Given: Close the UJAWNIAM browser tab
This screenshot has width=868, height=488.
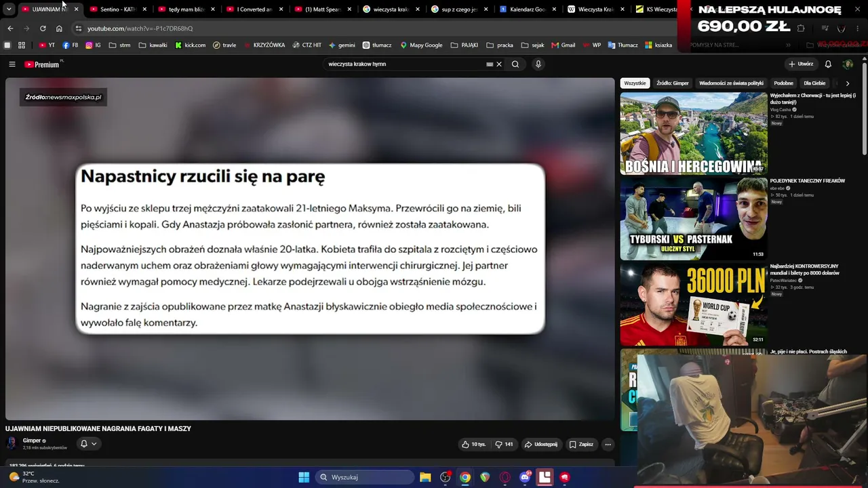Looking at the screenshot, I should (x=76, y=9).
